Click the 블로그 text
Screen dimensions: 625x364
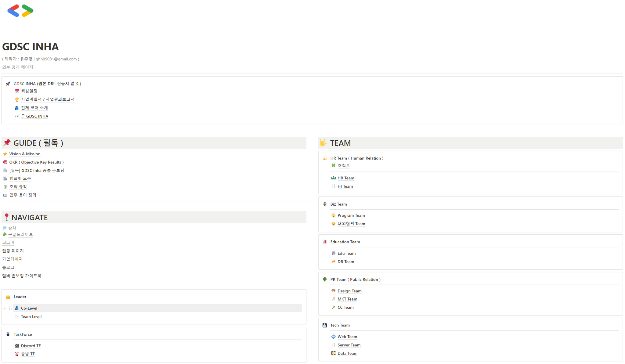point(8,267)
